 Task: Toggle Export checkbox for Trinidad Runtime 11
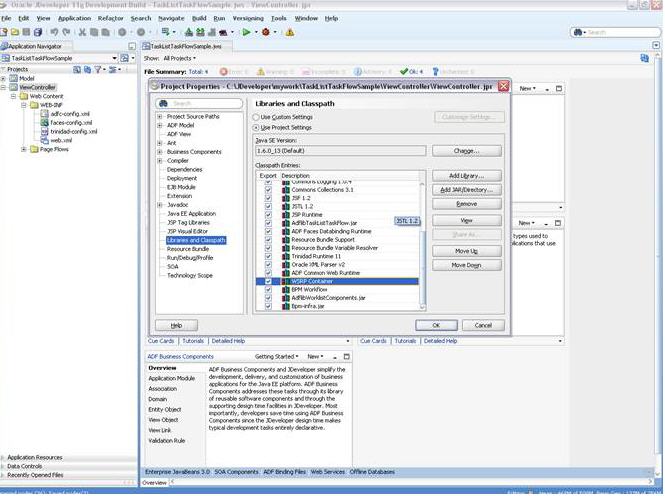coord(268,256)
